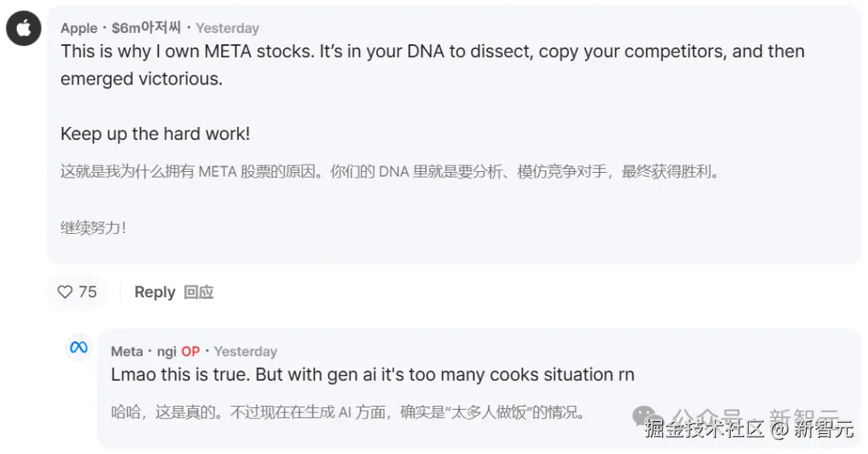Open the ngi user profile
Screen dimensions: 868x454
pyautogui.click(x=166, y=351)
